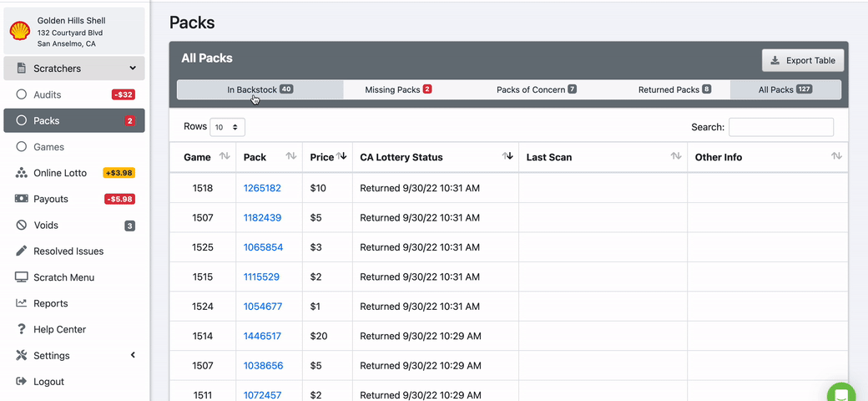Click the Online Lotto sidebar icon
This screenshot has height=401, width=868.
point(22,173)
